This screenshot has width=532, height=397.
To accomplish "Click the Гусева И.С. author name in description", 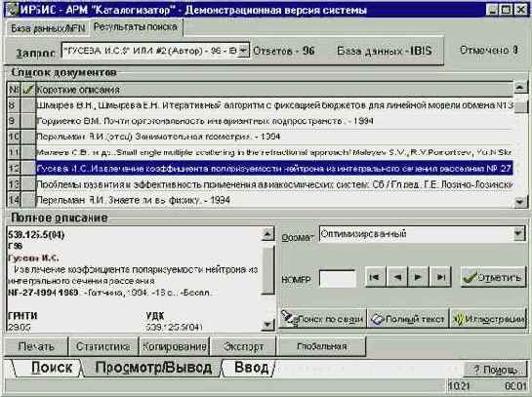I will click(x=33, y=258).
